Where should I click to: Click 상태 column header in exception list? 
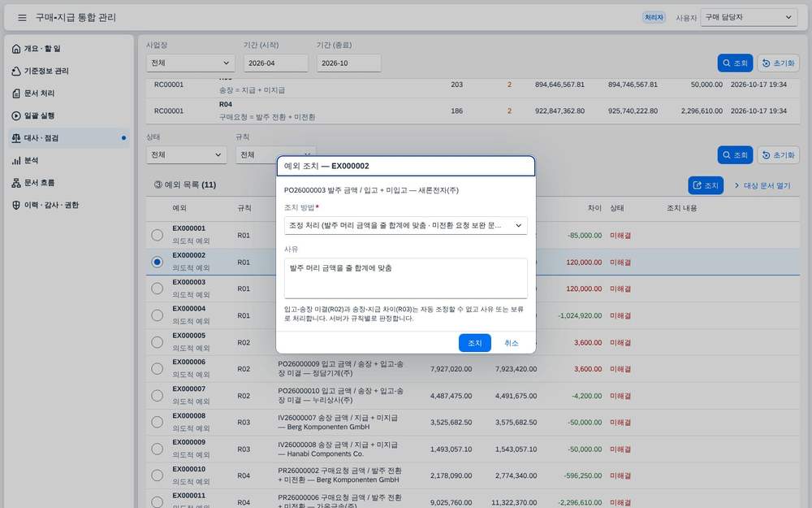[x=617, y=208]
